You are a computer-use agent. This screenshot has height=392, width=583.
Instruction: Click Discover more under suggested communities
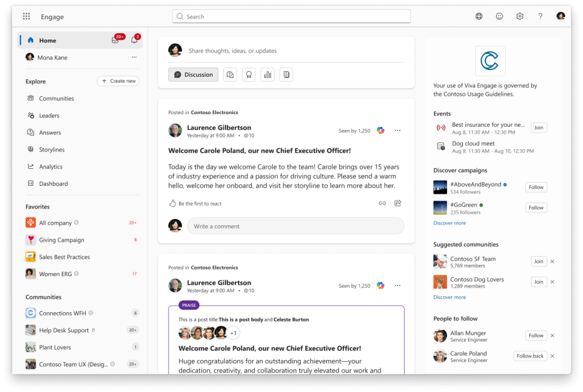(449, 297)
